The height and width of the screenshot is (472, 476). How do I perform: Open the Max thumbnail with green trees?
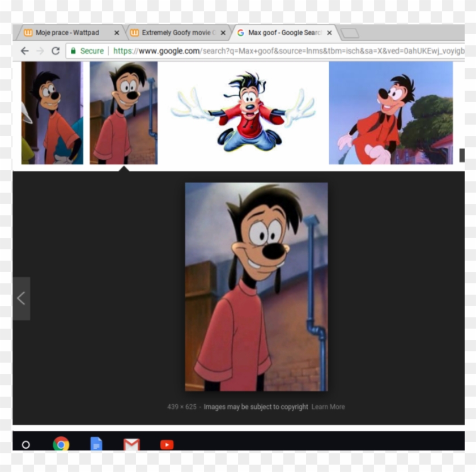click(390, 113)
